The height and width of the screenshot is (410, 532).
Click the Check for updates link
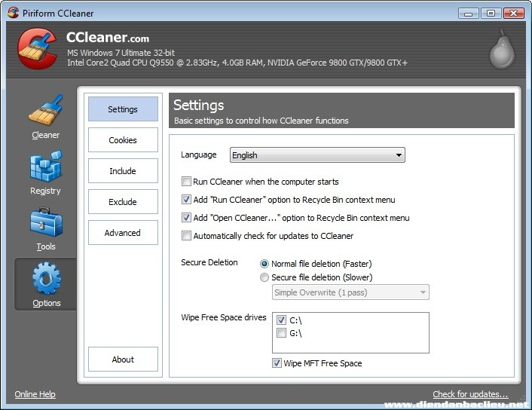tap(470, 394)
